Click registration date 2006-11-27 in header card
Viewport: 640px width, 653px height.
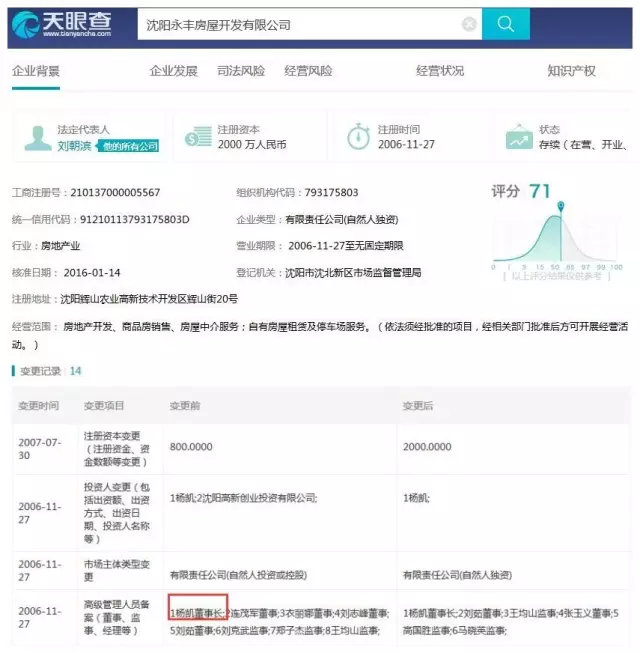406,145
